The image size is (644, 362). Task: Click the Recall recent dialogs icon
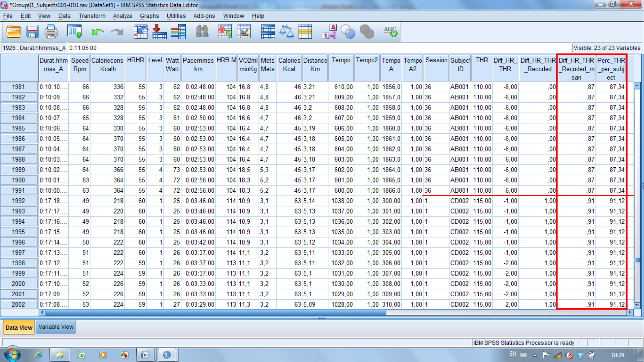click(75, 32)
